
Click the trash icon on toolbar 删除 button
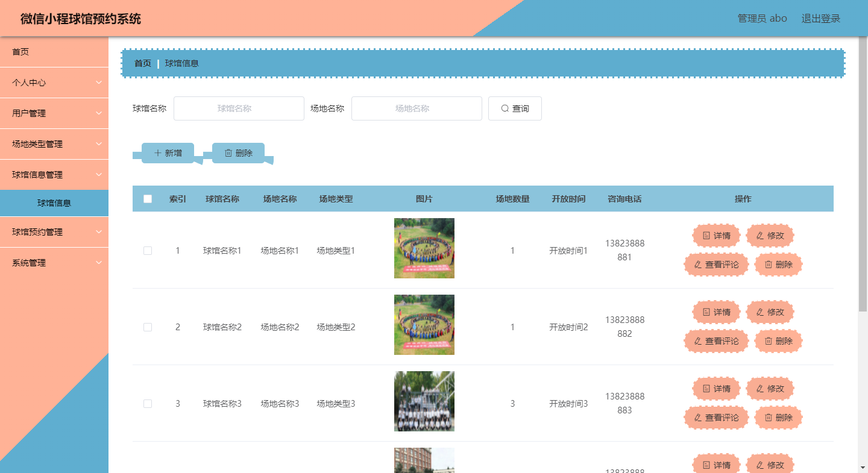point(228,153)
